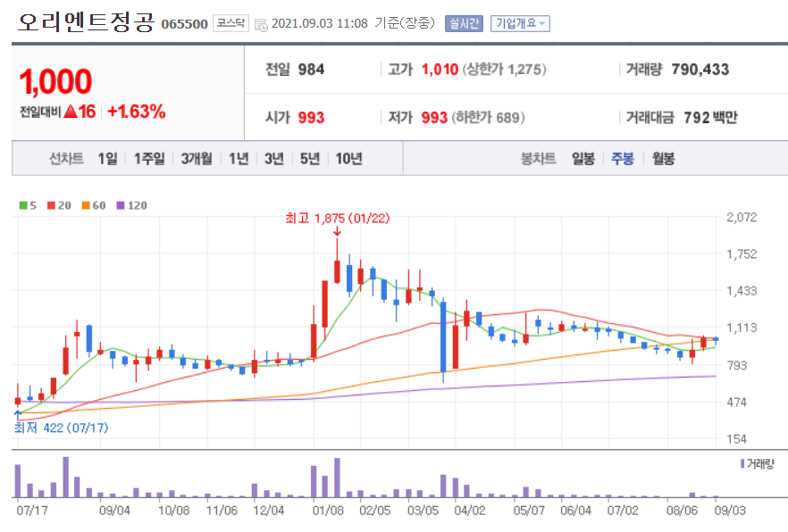This screenshot has height=532, width=788.
Task: Switch to 주봉 candlestick chart
Action: [623, 159]
